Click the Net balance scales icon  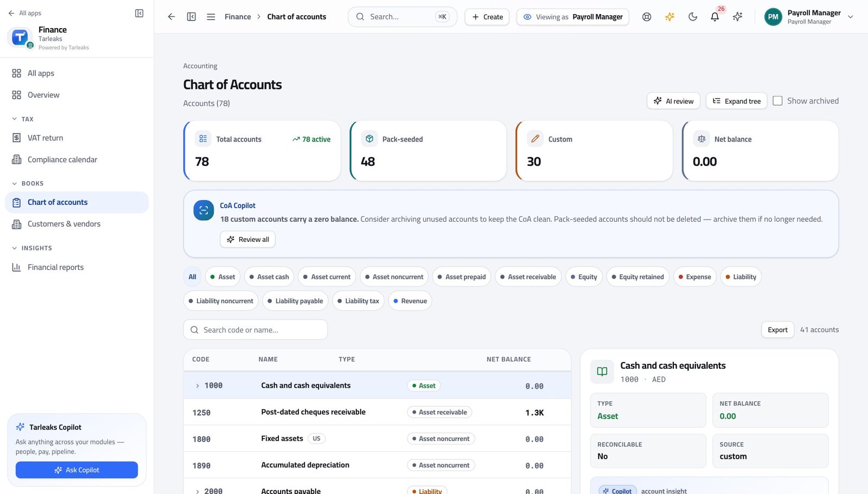(701, 139)
